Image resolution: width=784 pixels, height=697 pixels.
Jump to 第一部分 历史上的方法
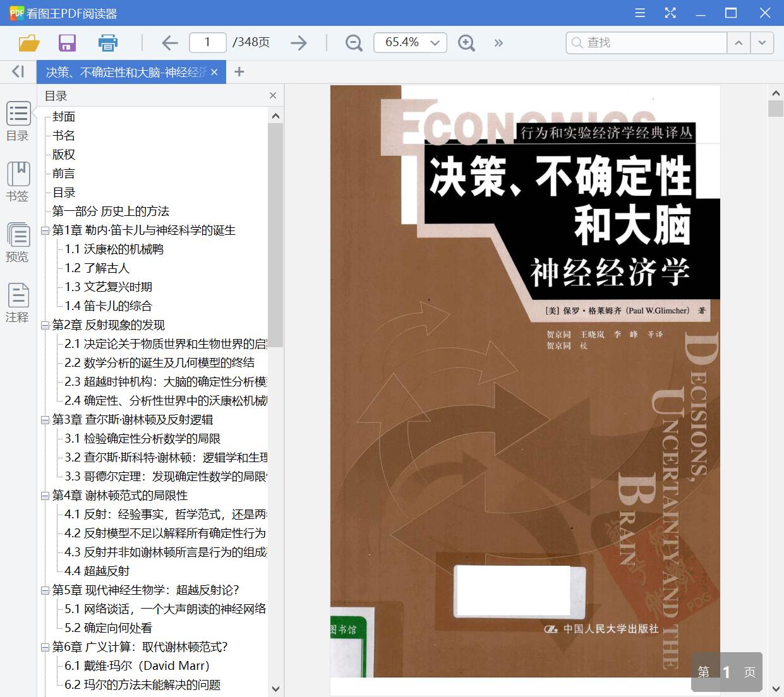point(111,211)
